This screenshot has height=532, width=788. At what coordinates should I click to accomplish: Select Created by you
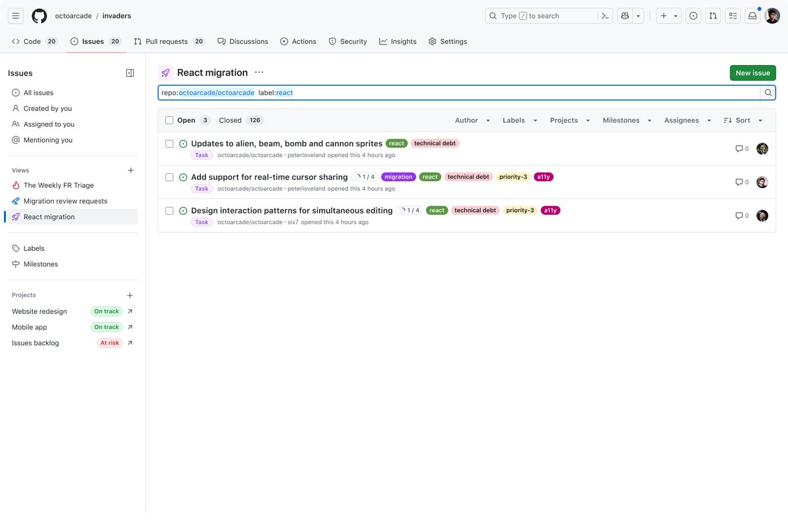tap(72, 108)
